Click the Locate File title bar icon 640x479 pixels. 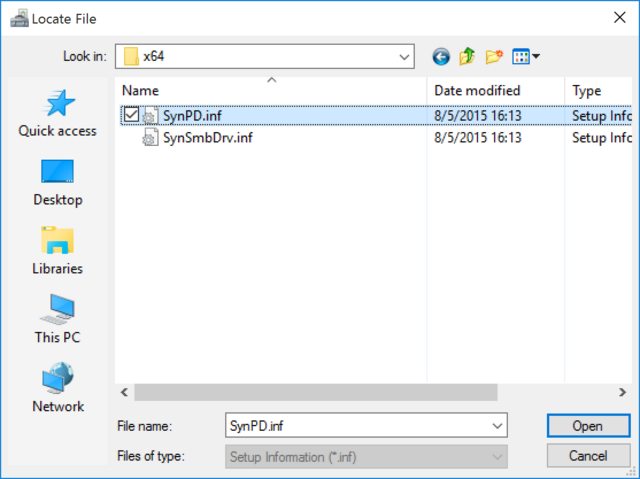tap(19, 19)
